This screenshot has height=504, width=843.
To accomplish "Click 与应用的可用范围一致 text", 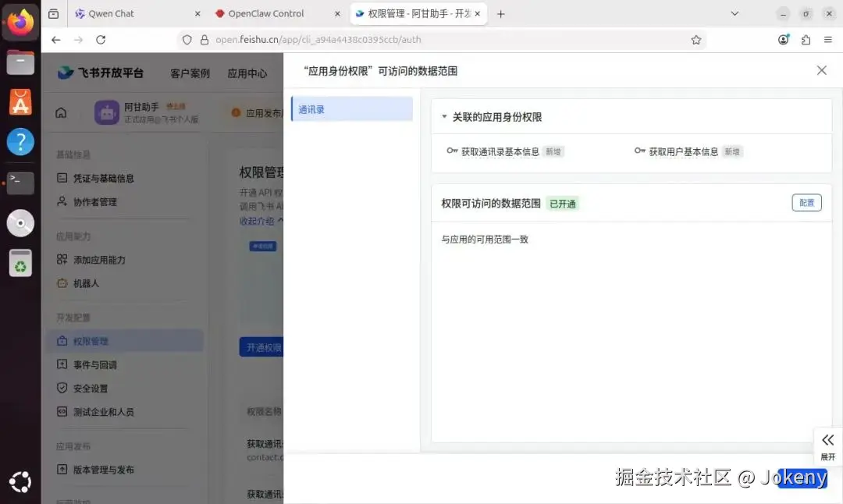I will 485,239.
